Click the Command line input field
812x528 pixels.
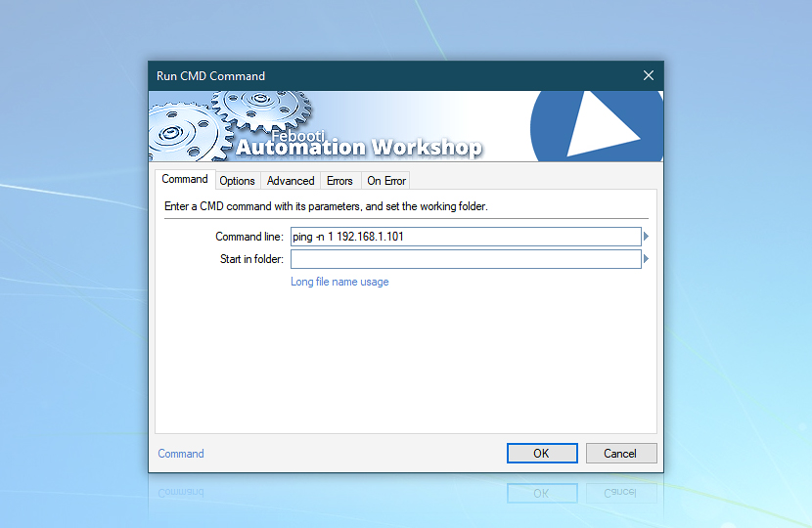coord(466,237)
